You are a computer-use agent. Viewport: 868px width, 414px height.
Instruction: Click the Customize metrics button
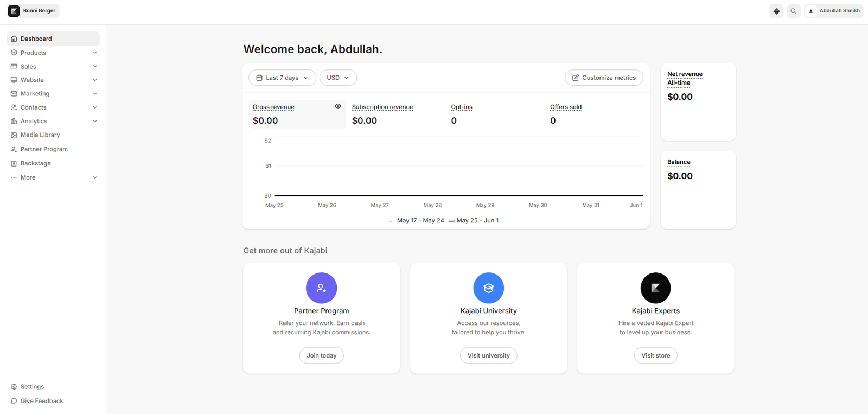(x=604, y=78)
